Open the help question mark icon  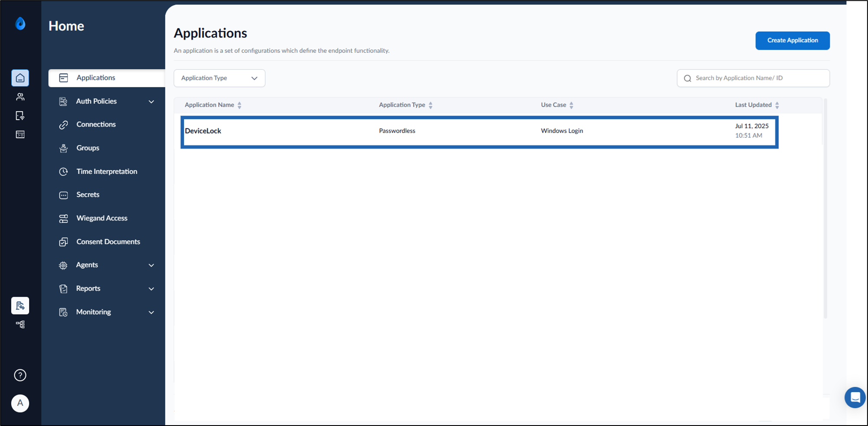click(x=20, y=375)
